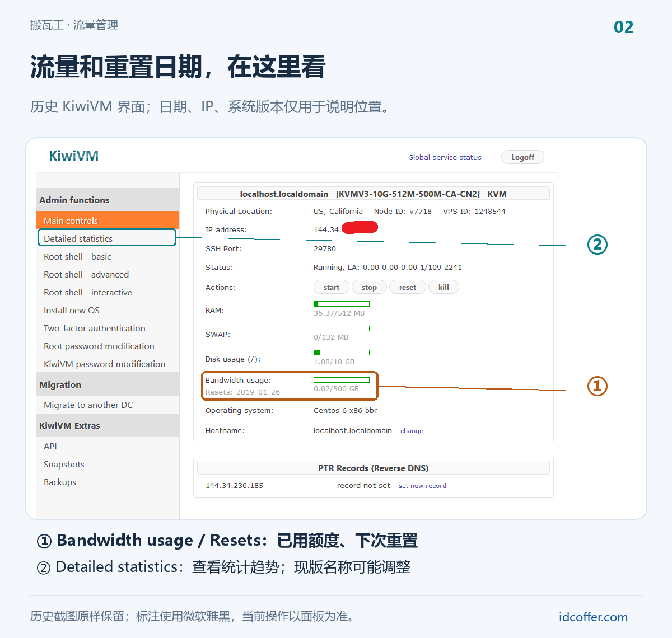Image resolution: width=672 pixels, height=638 pixels.
Task: Click the stop action button
Action: click(369, 287)
